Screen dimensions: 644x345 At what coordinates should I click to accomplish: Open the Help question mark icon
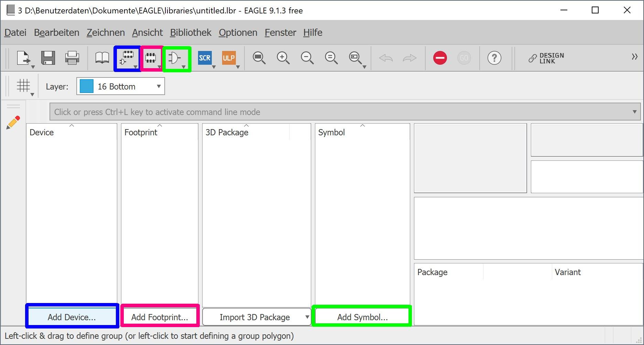[x=494, y=58]
